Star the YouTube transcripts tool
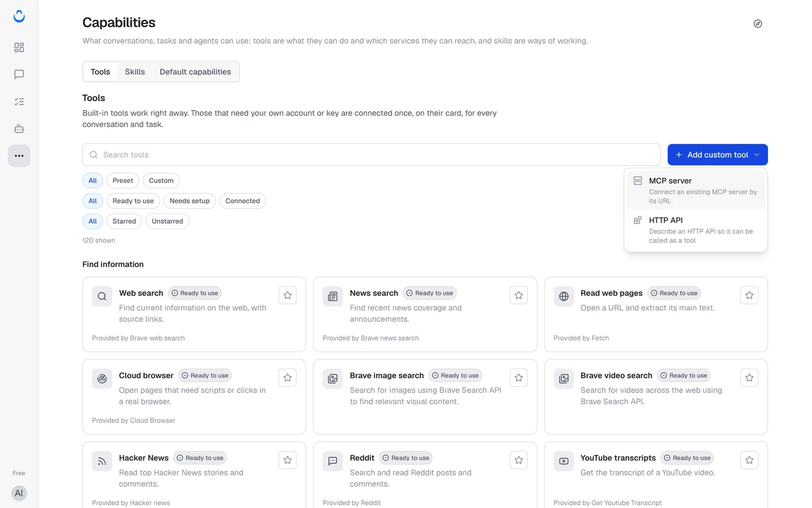Screen dimensions: 812x508 click(749, 460)
